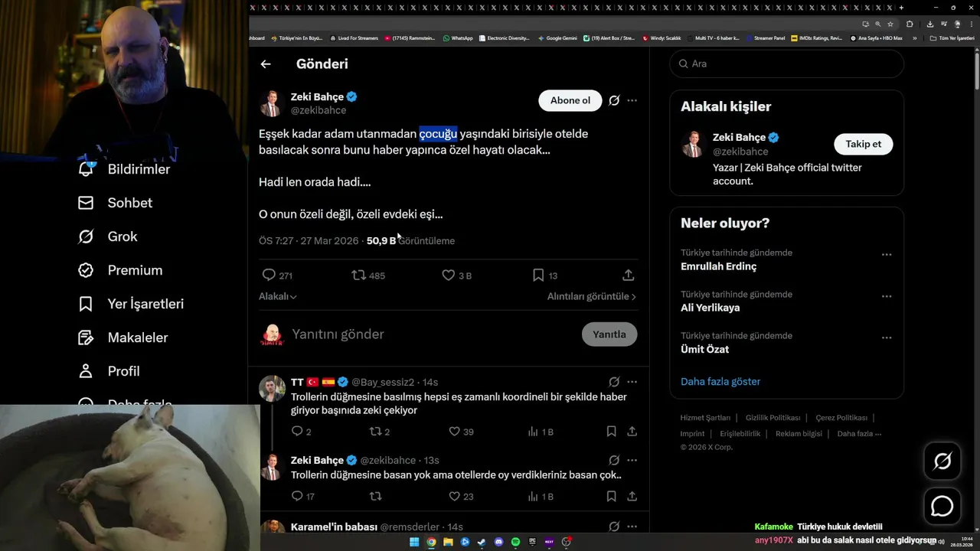The width and height of the screenshot is (980, 551).
Task: Click the Yanıtını gönder reply field
Action: (433, 334)
